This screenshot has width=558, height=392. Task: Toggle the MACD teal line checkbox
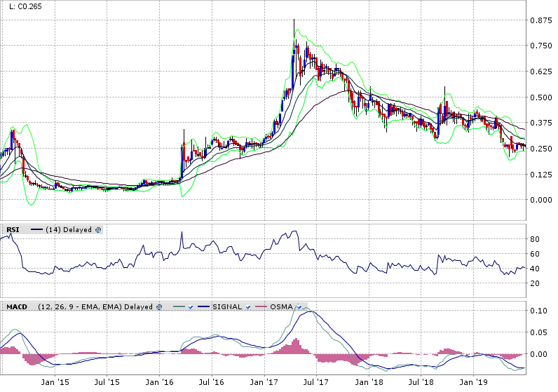(x=191, y=307)
